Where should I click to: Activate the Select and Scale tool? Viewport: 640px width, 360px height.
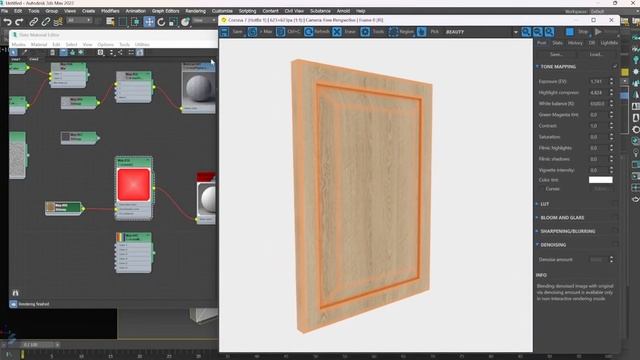pyautogui.click(x=173, y=22)
